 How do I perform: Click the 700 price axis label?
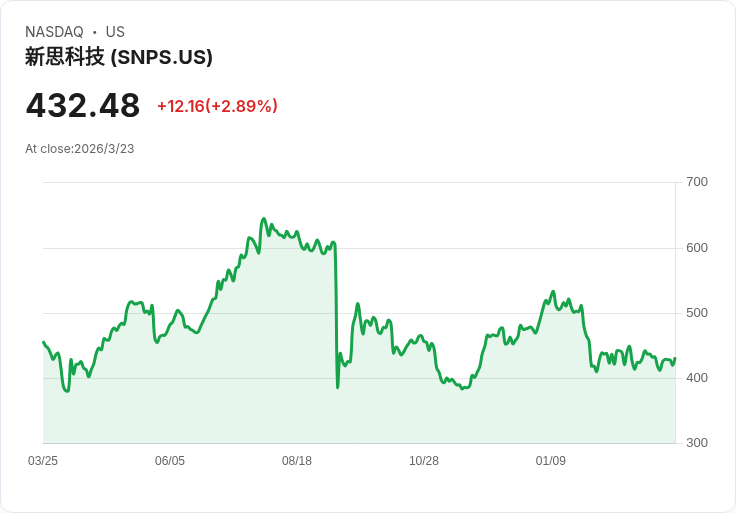pyautogui.click(x=697, y=182)
